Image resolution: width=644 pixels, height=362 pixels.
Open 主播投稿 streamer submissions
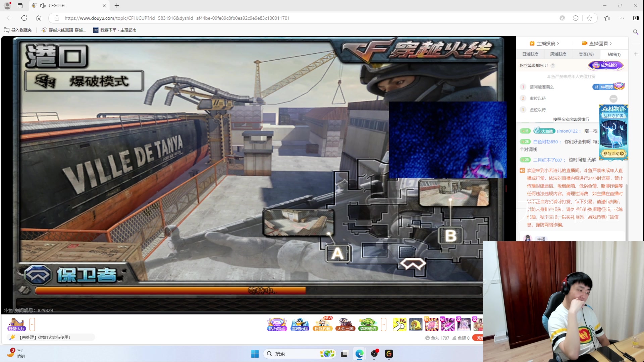pos(544,44)
